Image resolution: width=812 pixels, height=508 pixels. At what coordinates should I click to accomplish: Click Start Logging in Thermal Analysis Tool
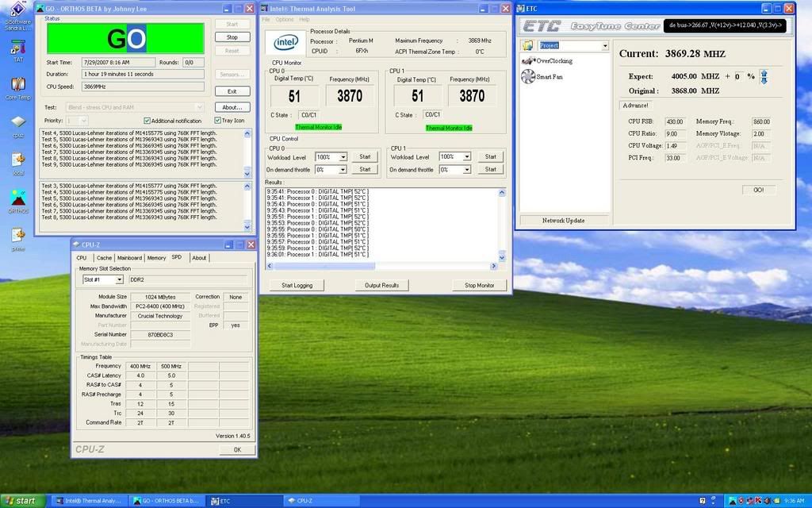(x=297, y=285)
